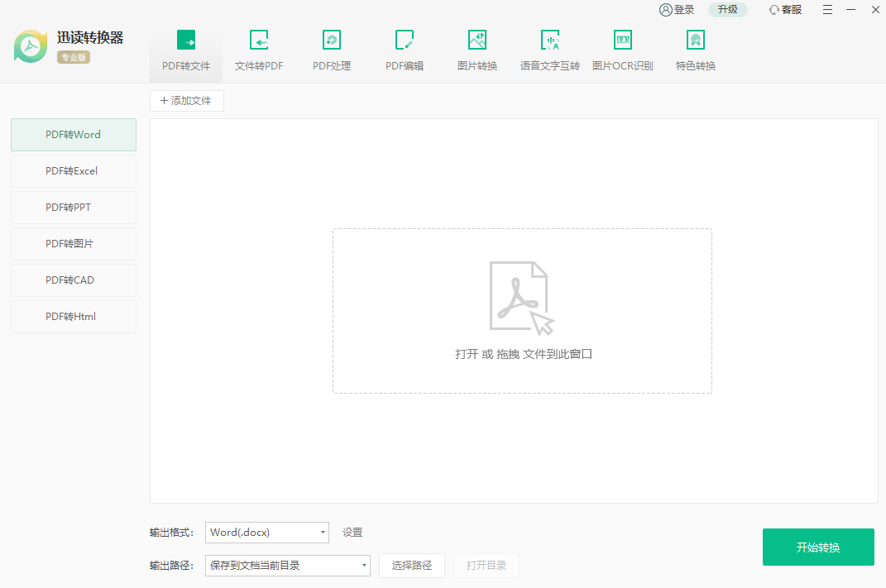Open the hamburger menu
The width and height of the screenshot is (886, 588).
[827, 9]
